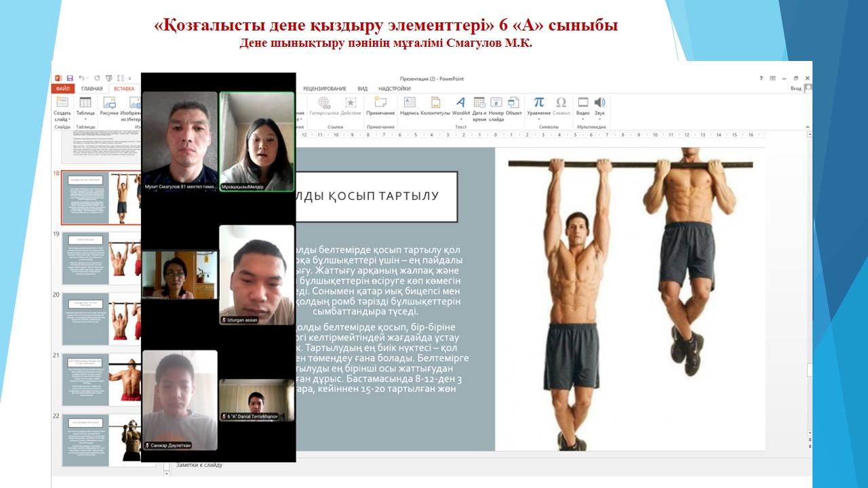The height and width of the screenshot is (488, 868).
Task: Click the Колонтитулы header/footer icon
Action: point(435,103)
